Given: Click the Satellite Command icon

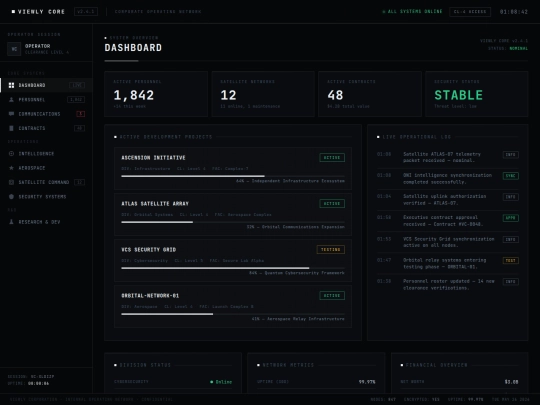Looking at the screenshot, I should [x=11, y=182].
